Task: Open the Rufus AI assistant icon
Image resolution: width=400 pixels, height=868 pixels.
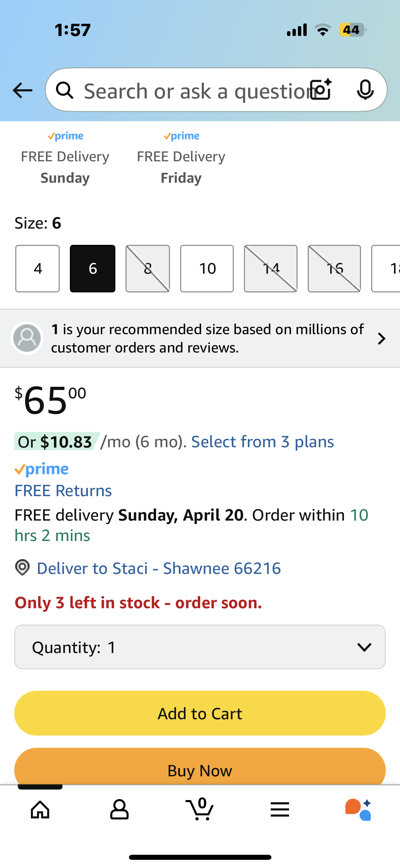Action: click(358, 810)
